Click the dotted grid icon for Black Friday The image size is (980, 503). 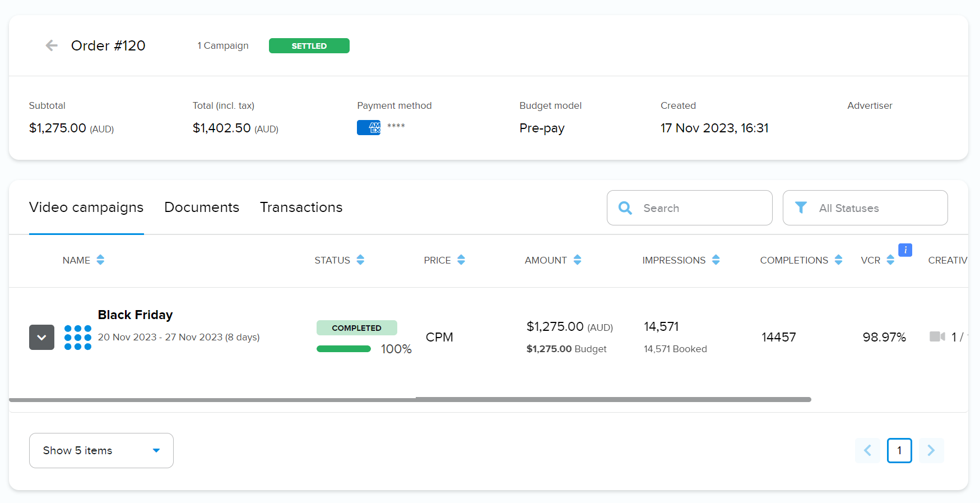pyautogui.click(x=78, y=338)
